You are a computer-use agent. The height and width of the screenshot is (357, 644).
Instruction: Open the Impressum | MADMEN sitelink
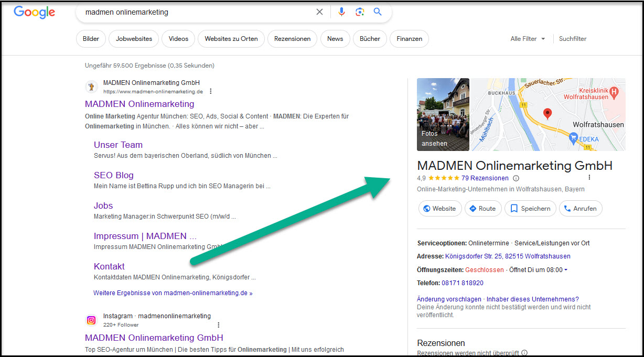point(145,236)
